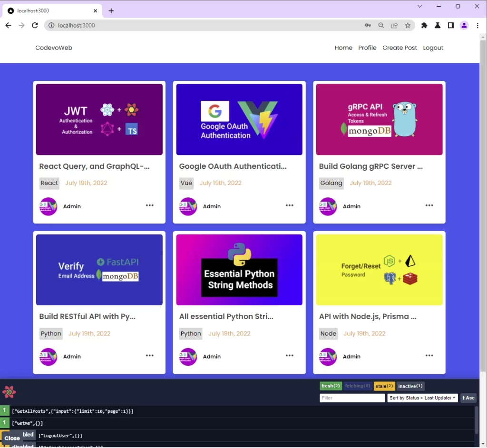The image size is (487, 448).
Task: Open Sort by Status dropdown
Action: pyautogui.click(x=422, y=398)
